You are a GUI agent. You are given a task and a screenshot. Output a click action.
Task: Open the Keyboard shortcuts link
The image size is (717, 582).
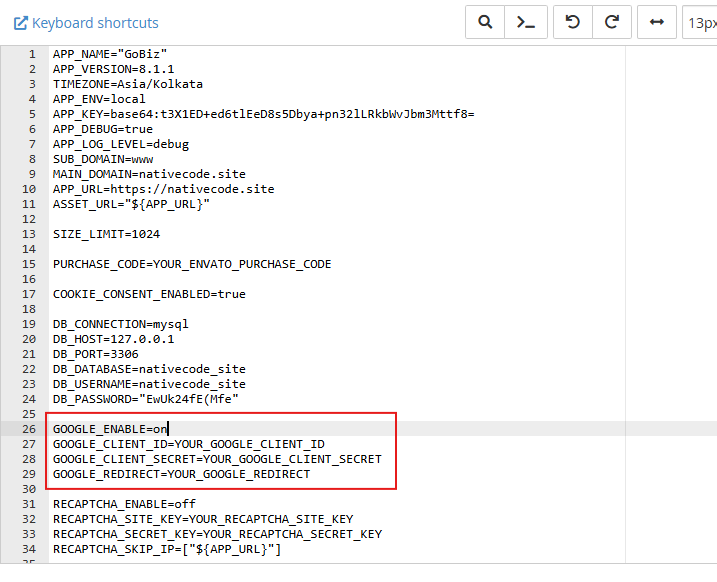85,22
